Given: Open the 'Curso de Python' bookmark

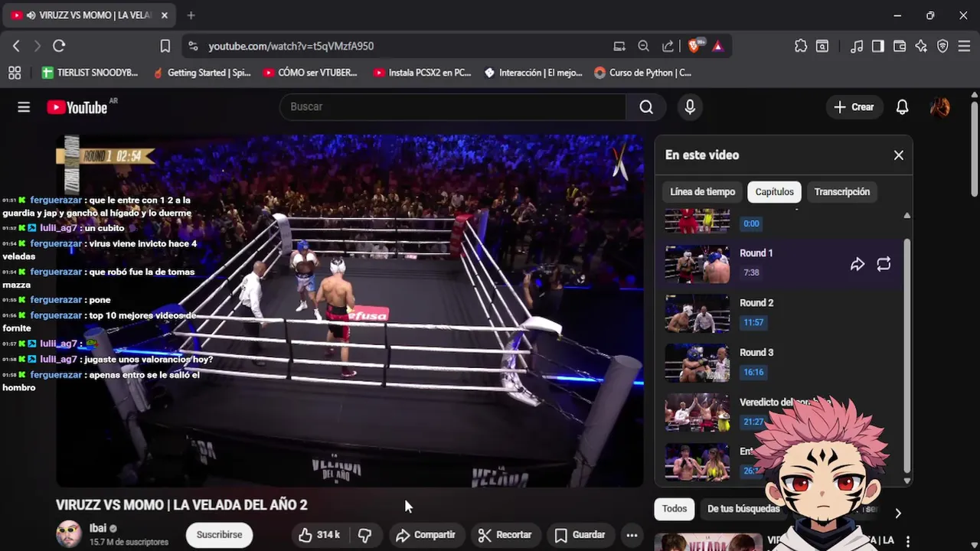Looking at the screenshot, I should point(643,73).
